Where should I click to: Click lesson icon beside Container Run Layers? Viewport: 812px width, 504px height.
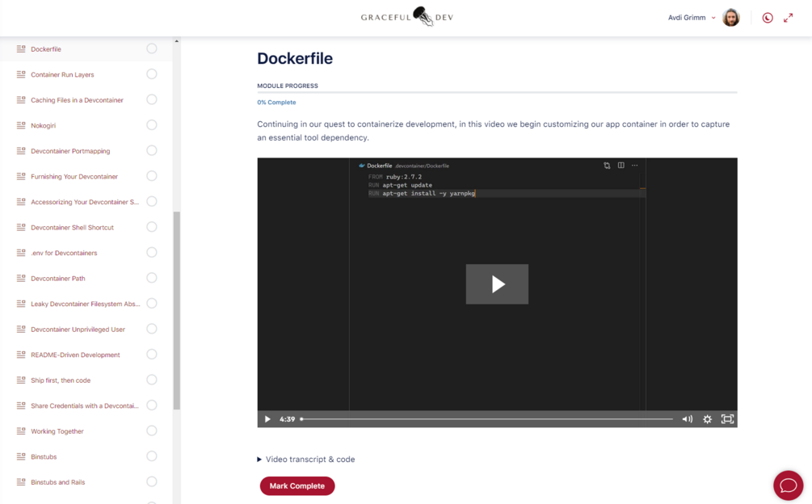pos(21,74)
